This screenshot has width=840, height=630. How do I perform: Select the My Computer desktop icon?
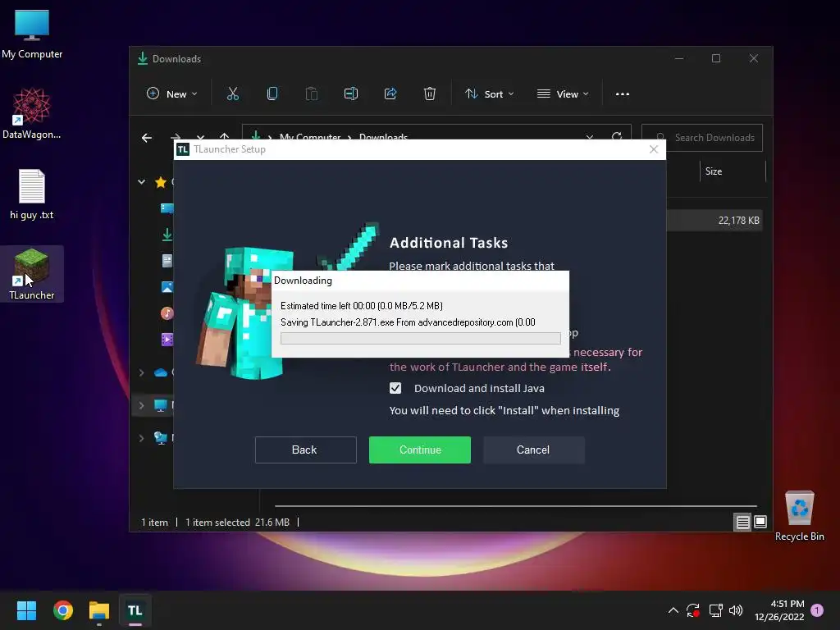point(32,33)
